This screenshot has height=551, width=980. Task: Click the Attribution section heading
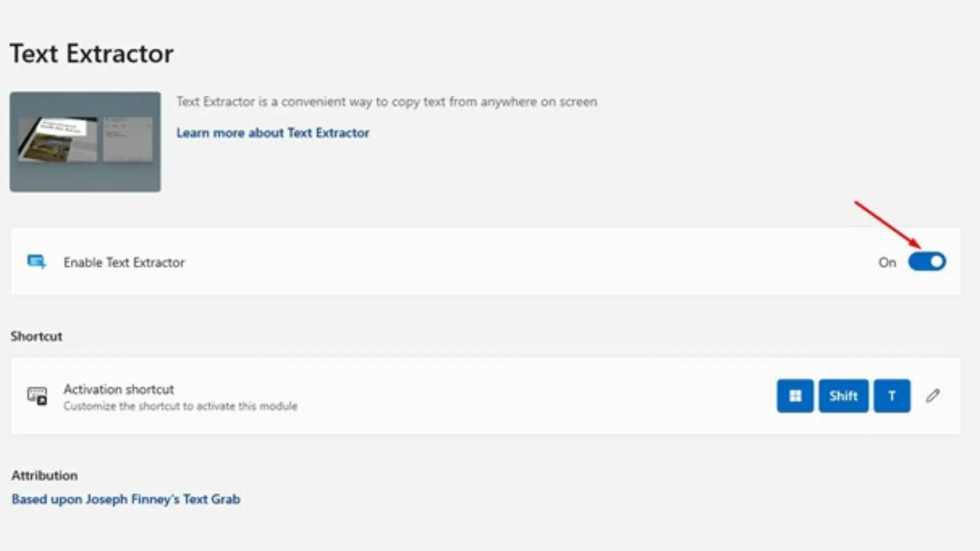[44, 475]
